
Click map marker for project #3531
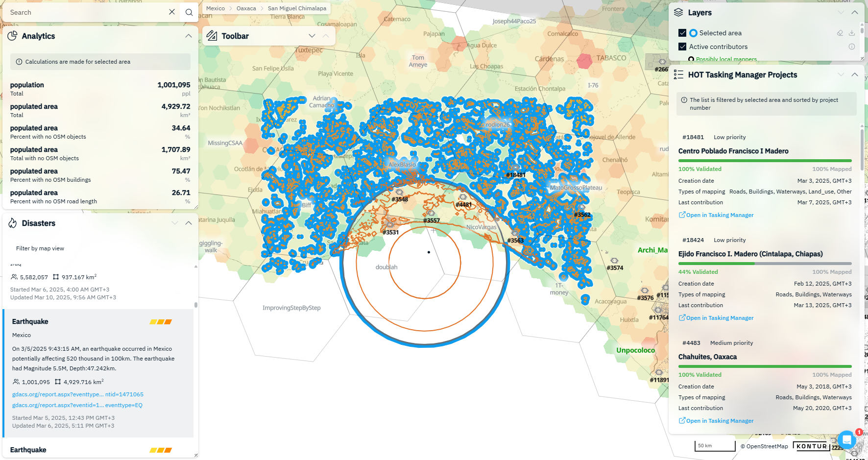(x=390, y=225)
